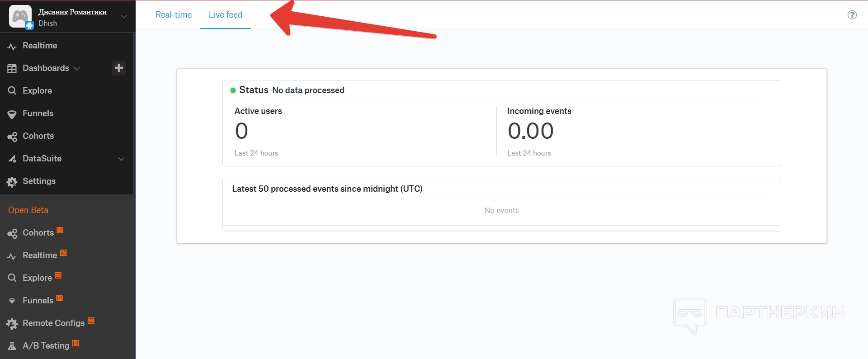Viewport: 868px width, 359px height.
Task: Expand the Dashboards menu chevron
Action: (x=77, y=68)
